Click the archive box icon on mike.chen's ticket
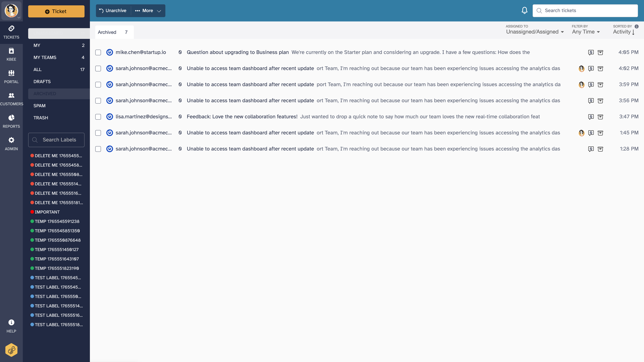 click(x=601, y=52)
